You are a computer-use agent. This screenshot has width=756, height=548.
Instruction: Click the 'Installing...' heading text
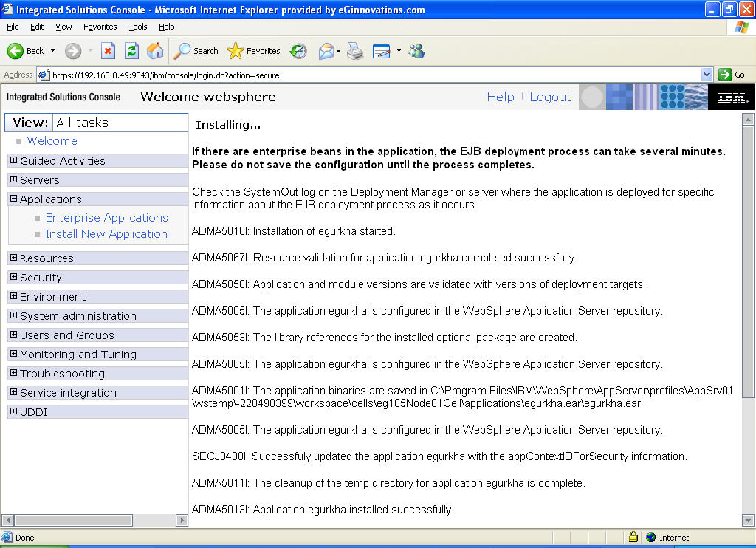(228, 125)
